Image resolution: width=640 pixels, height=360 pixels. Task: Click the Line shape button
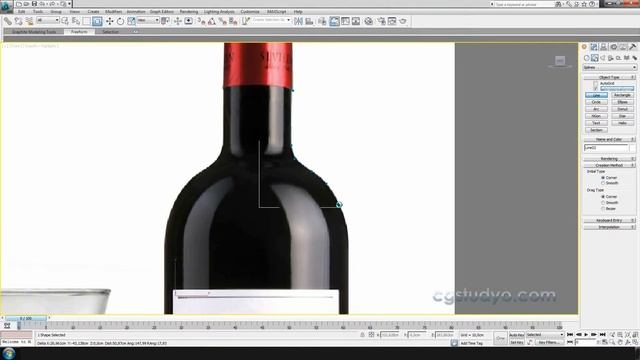(x=596, y=95)
